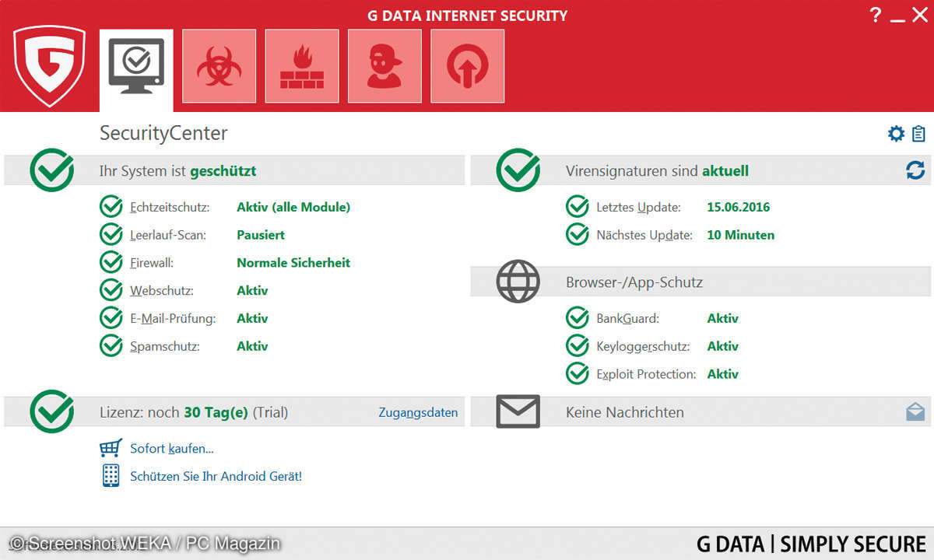Click the open envelope messages icon
This screenshot has width=934, height=560.
pyautogui.click(x=915, y=412)
